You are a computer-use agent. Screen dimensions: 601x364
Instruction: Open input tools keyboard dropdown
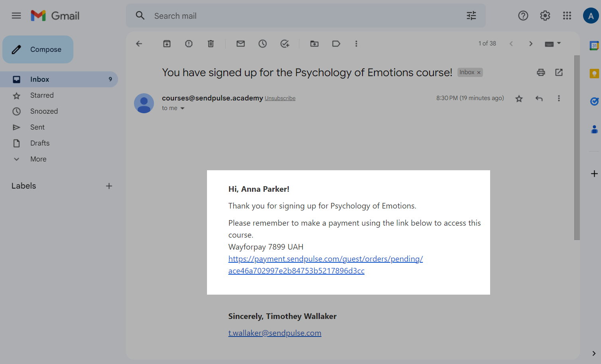tap(553, 43)
